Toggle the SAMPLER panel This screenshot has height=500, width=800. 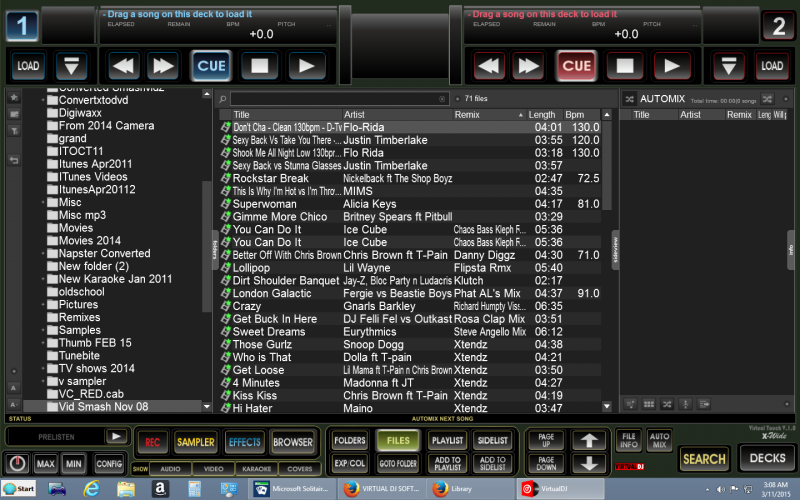pos(195,442)
